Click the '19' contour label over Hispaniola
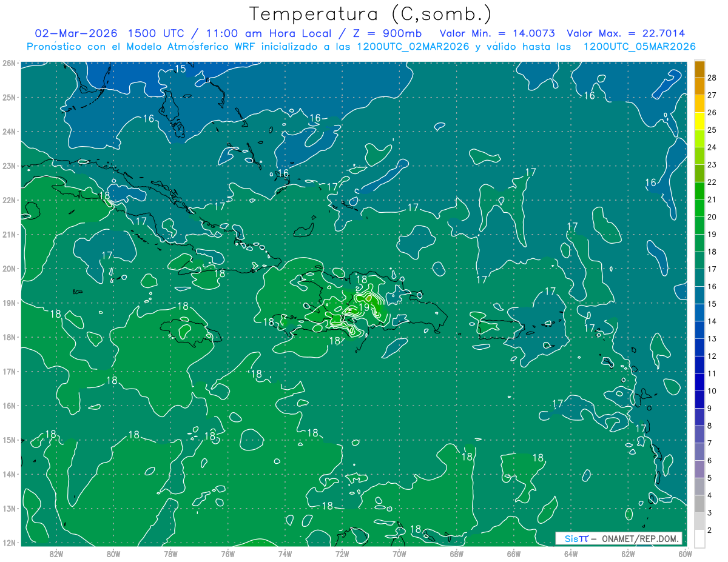 [x=364, y=308]
